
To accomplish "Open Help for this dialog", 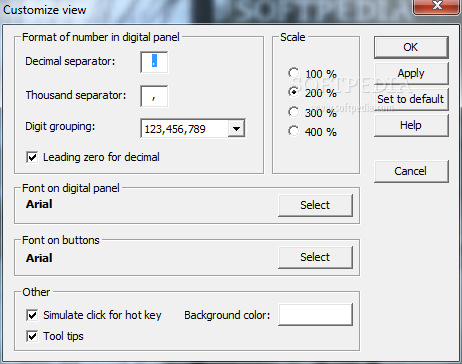I will pyautogui.click(x=411, y=125).
